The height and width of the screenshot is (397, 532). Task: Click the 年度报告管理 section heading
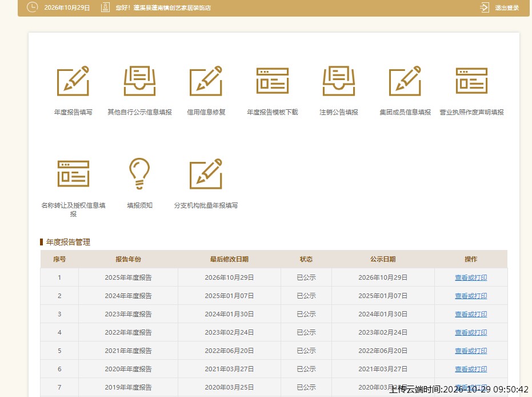click(68, 242)
